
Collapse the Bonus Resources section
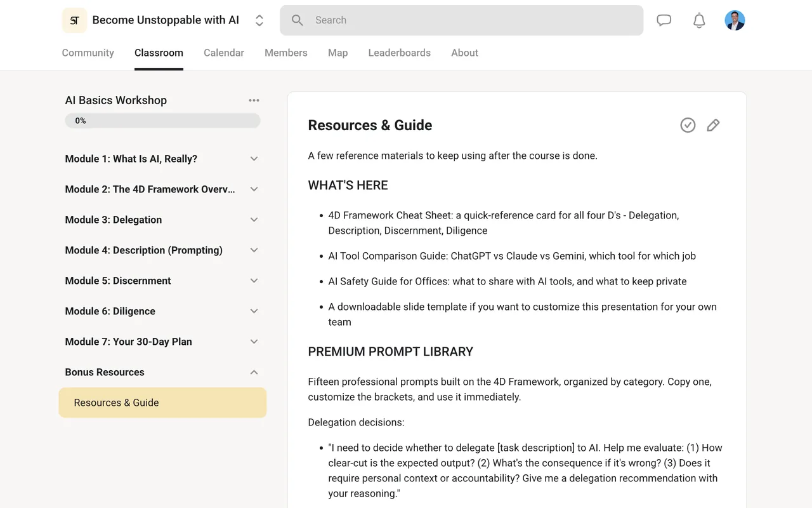pyautogui.click(x=162, y=372)
